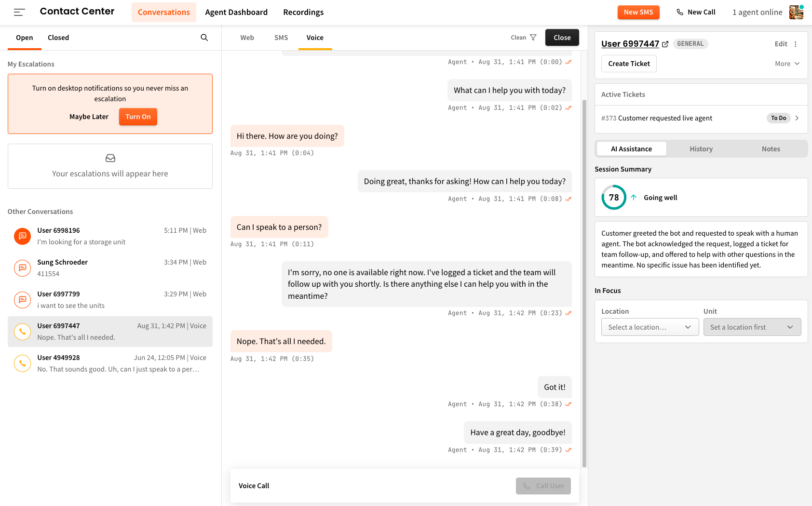Open User 4949928 voice call conversation
812x506 pixels.
[x=110, y=363]
